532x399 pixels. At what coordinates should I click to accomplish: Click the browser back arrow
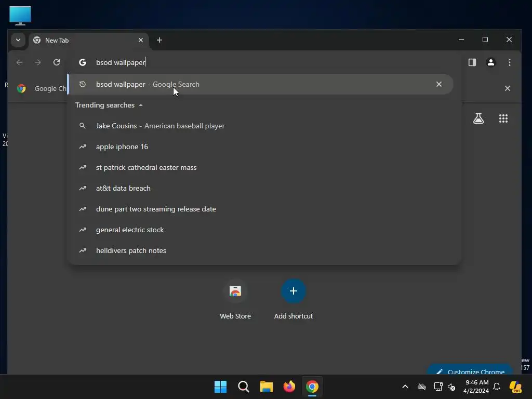(19, 62)
